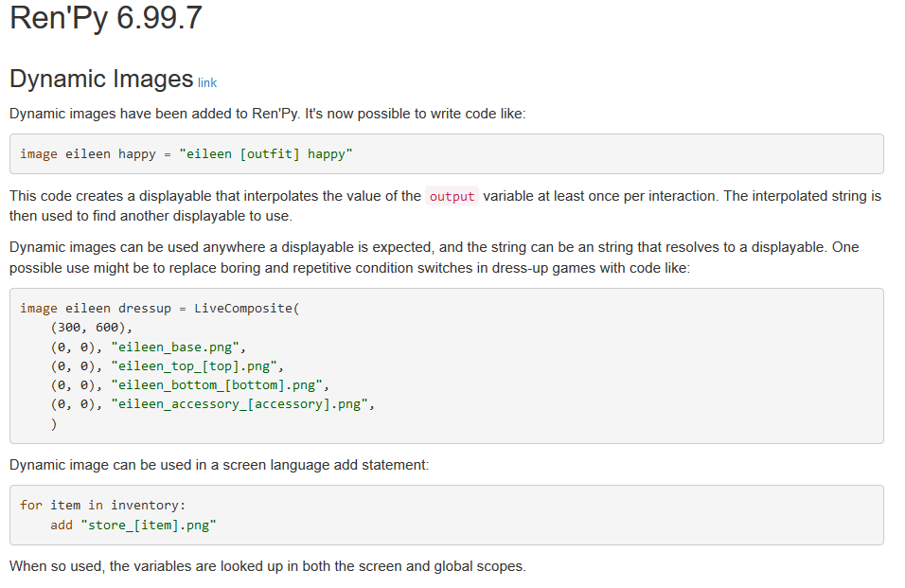The image size is (905, 588).
Task: Click the 'link' anchor beside Dynamic Images
Action: tap(207, 83)
